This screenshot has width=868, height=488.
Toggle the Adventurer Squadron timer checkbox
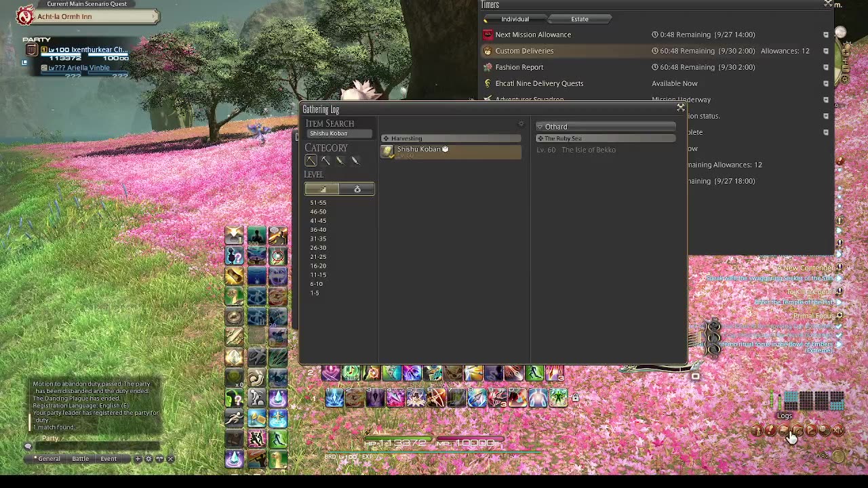click(x=825, y=100)
